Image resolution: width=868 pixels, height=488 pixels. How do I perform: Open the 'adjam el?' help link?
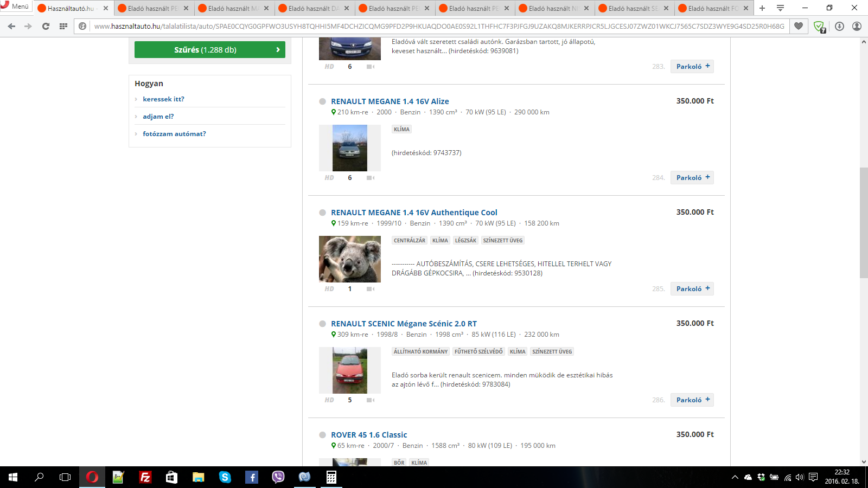158,117
